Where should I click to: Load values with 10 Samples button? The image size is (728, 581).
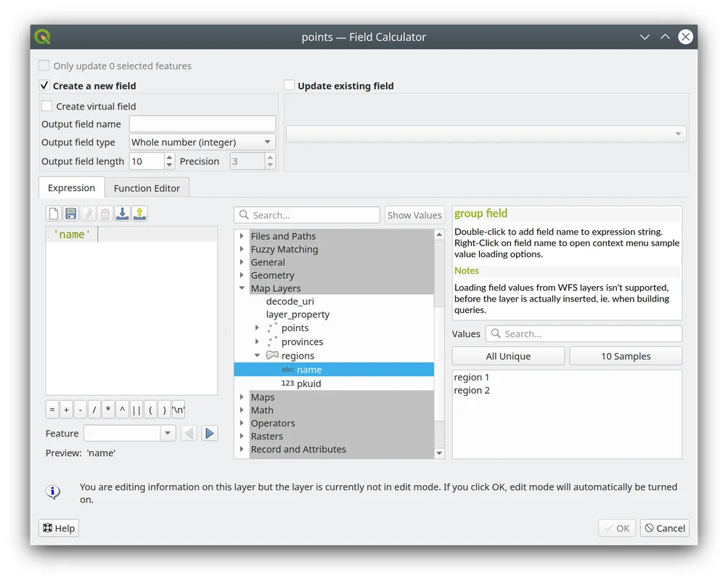click(626, 357)
